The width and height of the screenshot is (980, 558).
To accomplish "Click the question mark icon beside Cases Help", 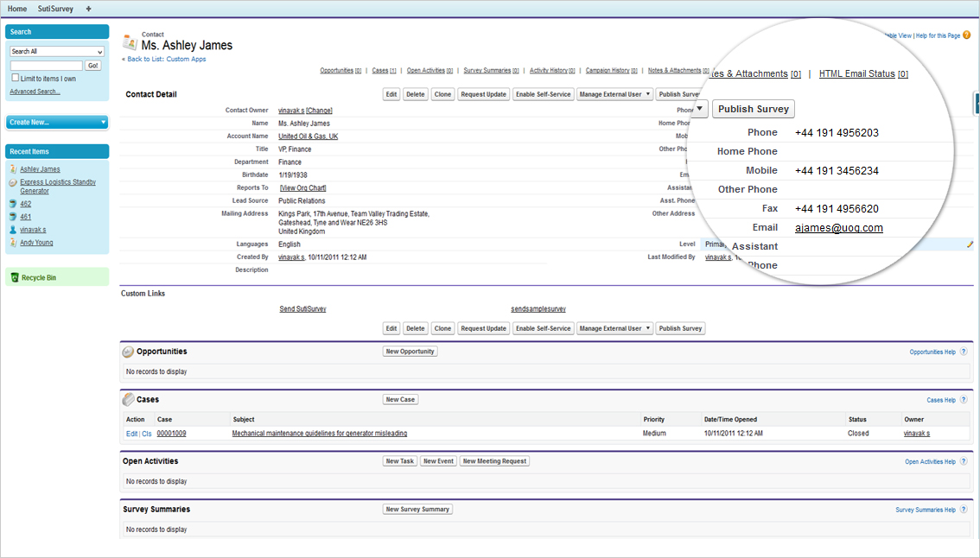I will [964, 400].
